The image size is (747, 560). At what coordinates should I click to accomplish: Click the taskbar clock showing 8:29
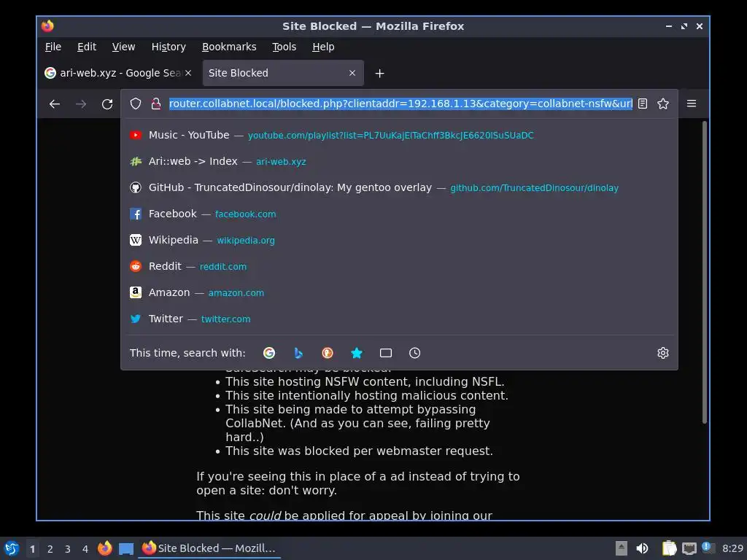[x=732, y=548]
